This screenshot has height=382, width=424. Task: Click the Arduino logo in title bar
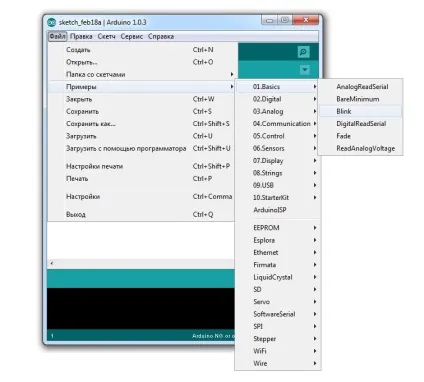click(x=51, y=22)
